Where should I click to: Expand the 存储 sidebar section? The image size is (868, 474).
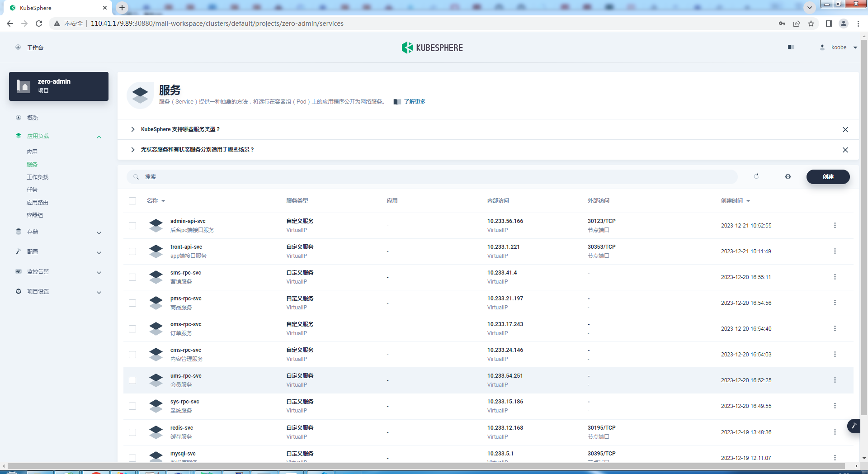pyautogui.click(x=99, y=232)
